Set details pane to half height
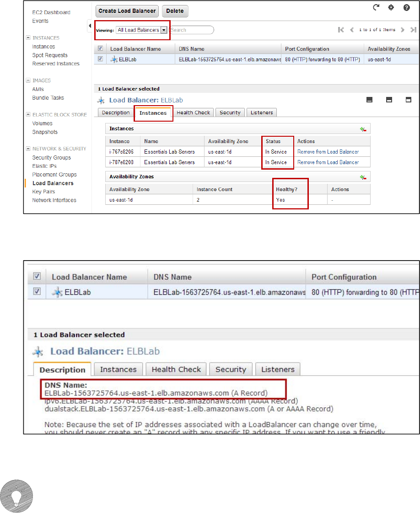420x513 pixels. pos(389,100)
